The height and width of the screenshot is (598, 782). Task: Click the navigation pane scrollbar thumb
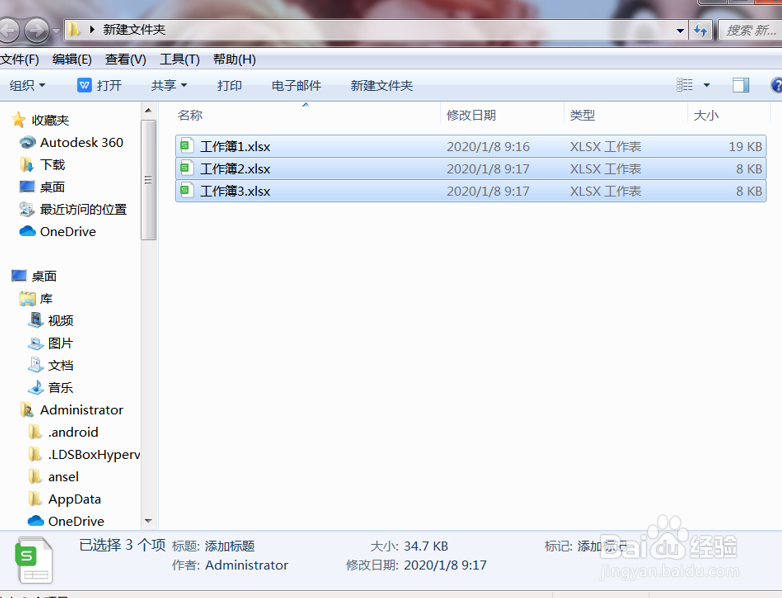pyautogui.click(x=148, y=180)
